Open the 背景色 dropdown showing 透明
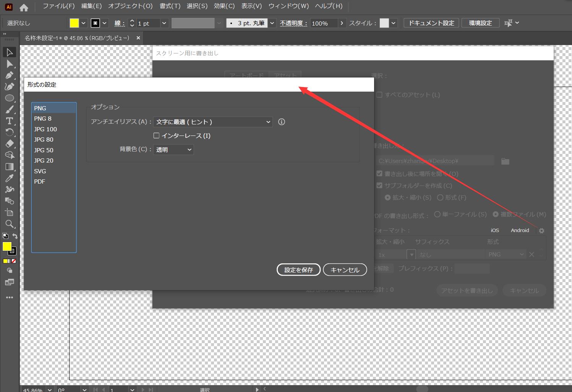Viewport: 572px width, 392px height. tap(173, 149)
